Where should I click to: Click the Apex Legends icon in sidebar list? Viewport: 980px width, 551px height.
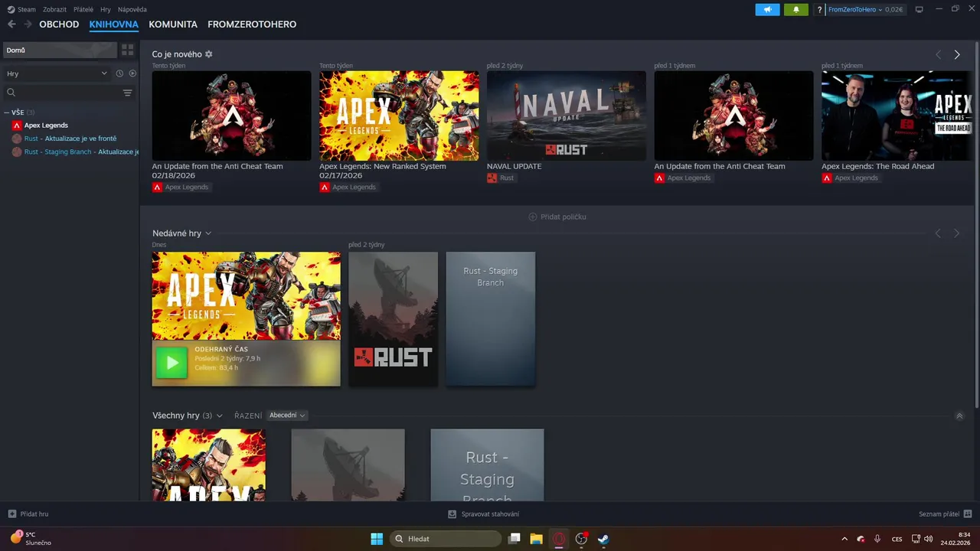click(17, 126)
